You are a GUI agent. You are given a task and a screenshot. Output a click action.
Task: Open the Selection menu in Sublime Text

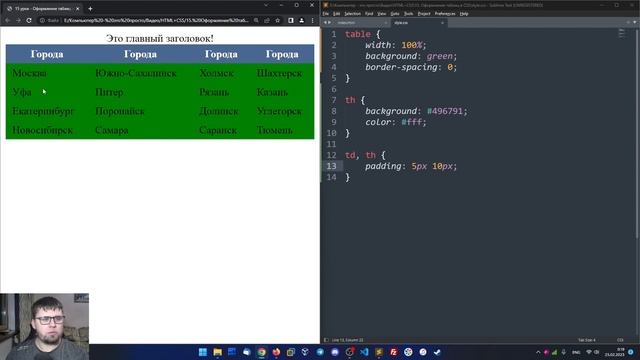(x=352, y=13)
